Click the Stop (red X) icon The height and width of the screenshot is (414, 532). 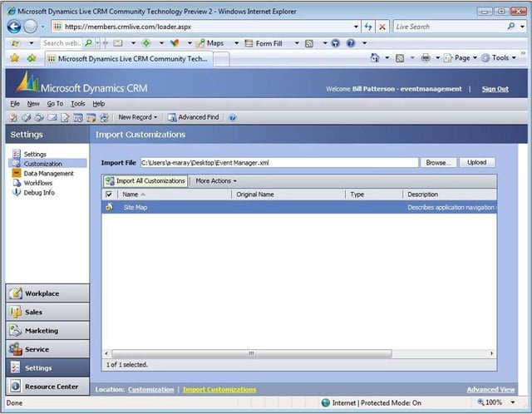point(382,27)
